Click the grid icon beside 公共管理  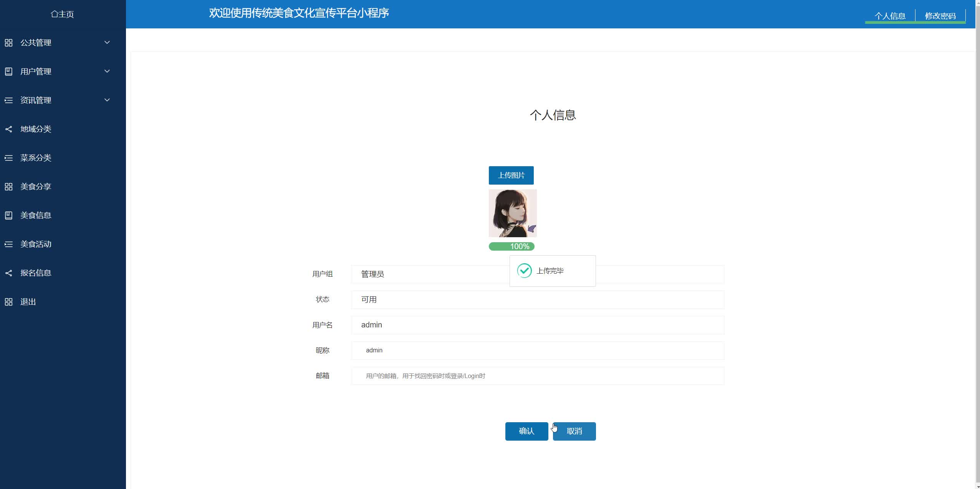[x=8, y=43]
